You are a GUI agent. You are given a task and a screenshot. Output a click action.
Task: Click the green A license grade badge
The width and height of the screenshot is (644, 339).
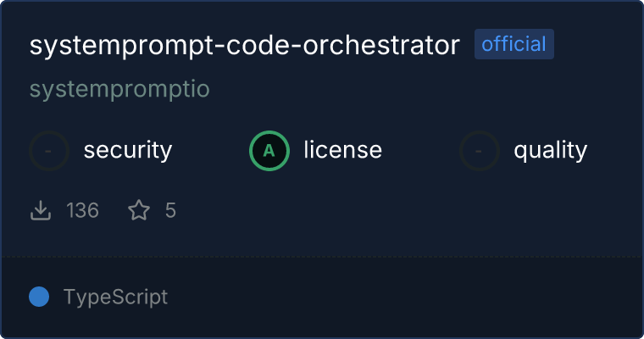click(269, 151)
